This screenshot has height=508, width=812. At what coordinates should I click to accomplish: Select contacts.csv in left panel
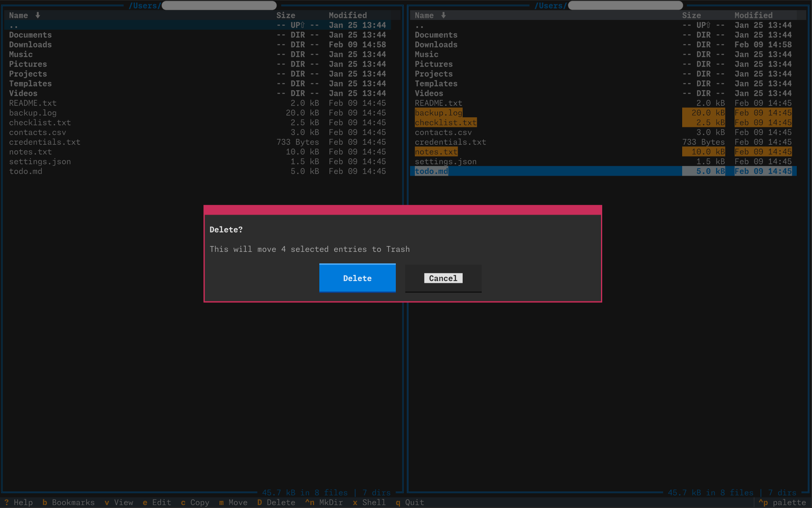tap(198, 132)
